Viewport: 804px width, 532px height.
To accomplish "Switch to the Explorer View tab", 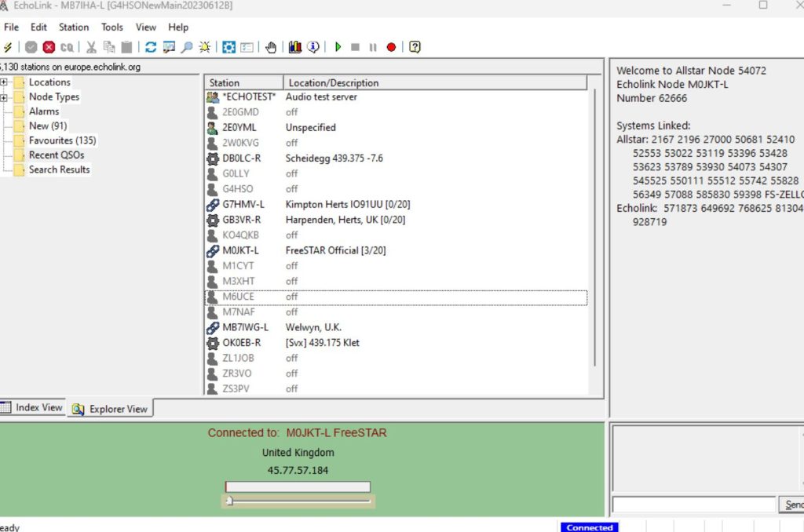I will pyautogui.click(x=110, y=409).
